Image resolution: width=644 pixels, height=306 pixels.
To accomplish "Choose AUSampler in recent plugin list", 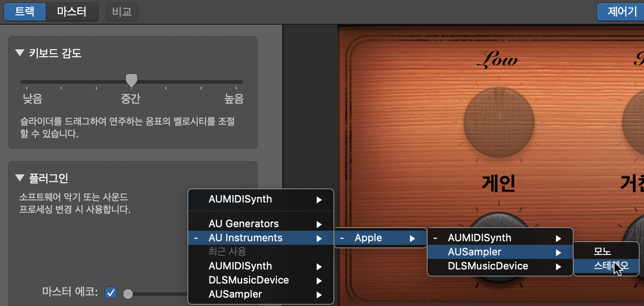I will point(261,294).
